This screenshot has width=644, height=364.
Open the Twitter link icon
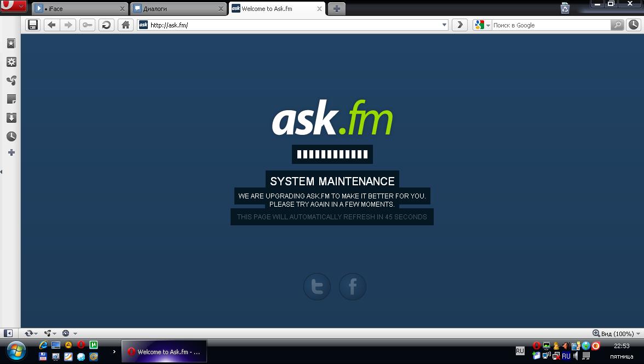(x=317, y=287)
